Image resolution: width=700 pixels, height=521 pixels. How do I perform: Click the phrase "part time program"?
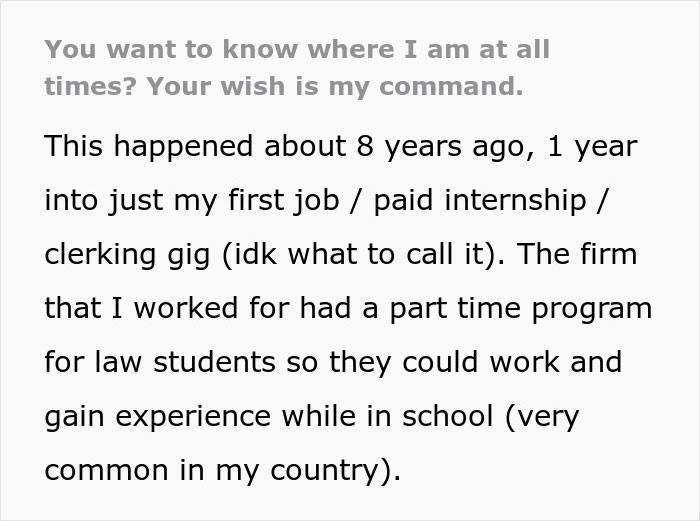pyautogui.click(x=543, y=308)
